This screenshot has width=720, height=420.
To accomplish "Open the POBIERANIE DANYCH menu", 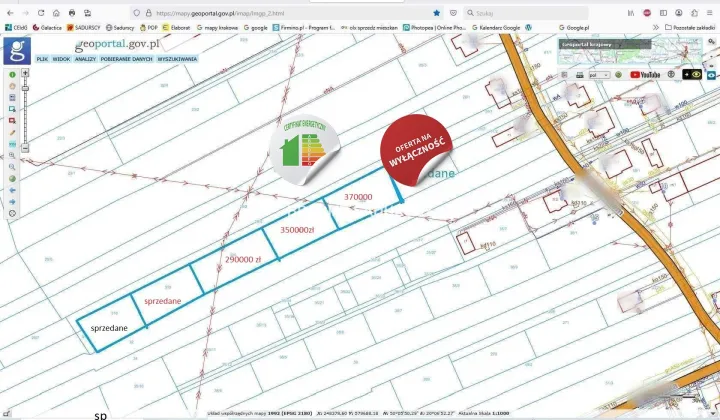I will point(126,59).
